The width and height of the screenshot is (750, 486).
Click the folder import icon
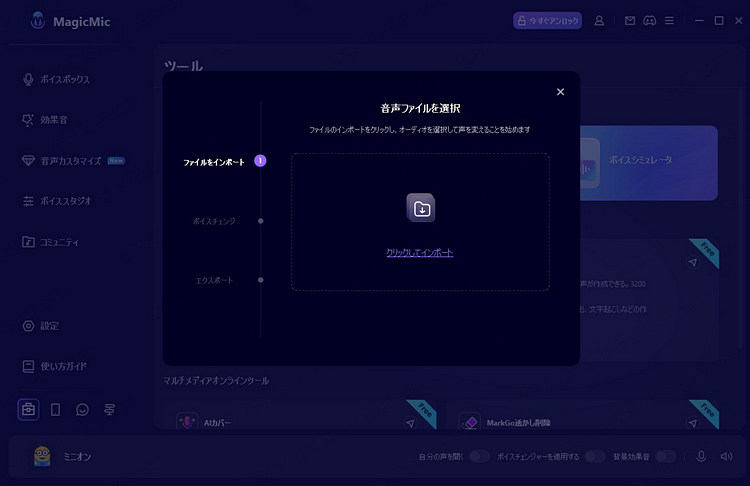point(421,208)
